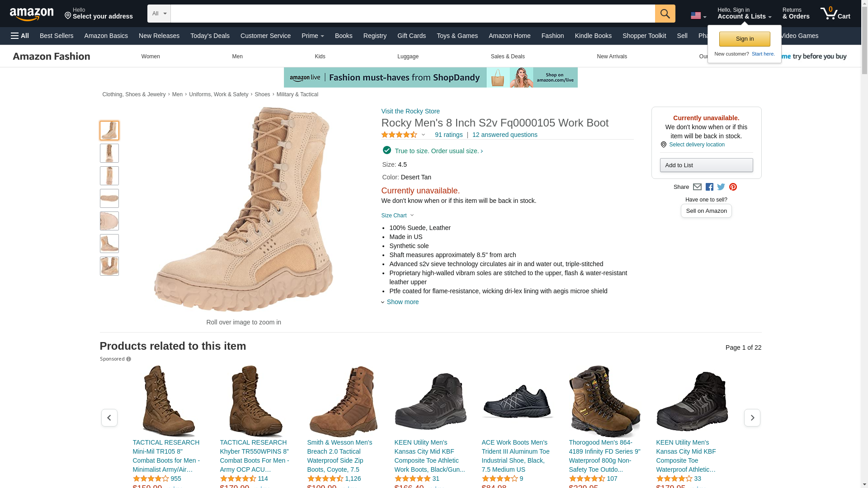
Task: Open Today's Deals in navigation bar
Action: click(210, 36)
